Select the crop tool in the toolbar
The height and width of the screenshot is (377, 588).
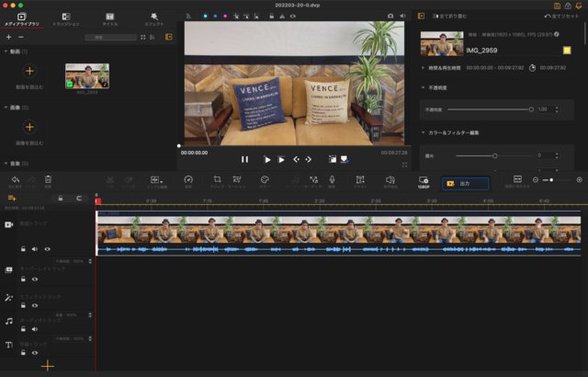(x=217, y=180)
